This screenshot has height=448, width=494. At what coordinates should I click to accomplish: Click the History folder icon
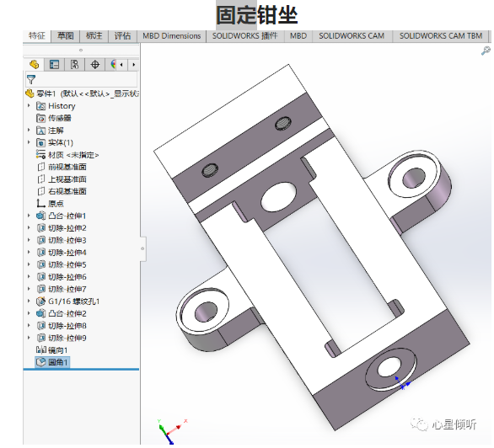point(40,106)
